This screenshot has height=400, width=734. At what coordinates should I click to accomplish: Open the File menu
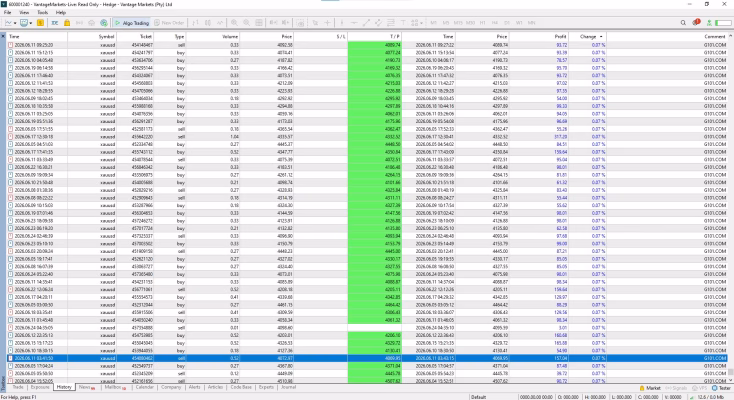(7, 13)
